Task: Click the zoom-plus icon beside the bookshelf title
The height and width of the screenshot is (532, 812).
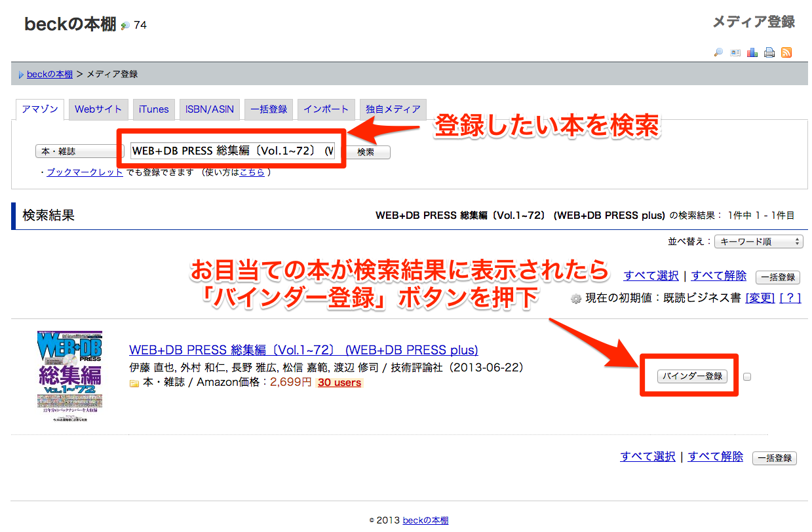Action: click(x=125, y=26)
